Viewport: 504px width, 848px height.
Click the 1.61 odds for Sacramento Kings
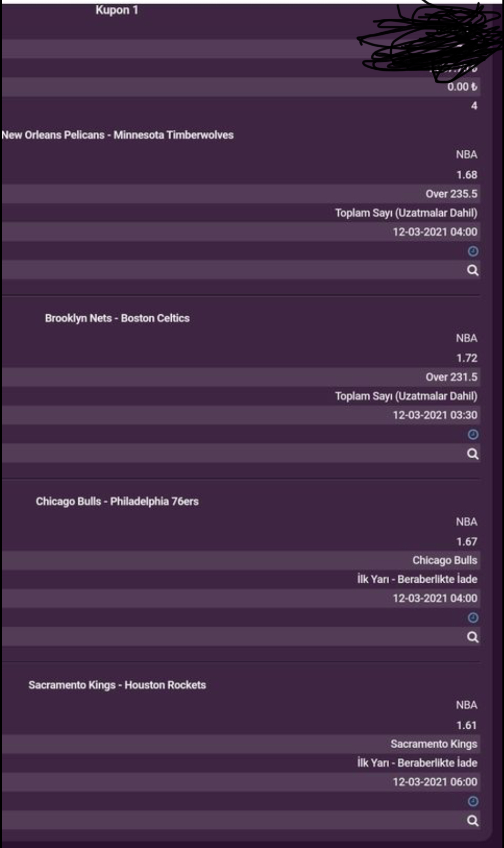466,725
